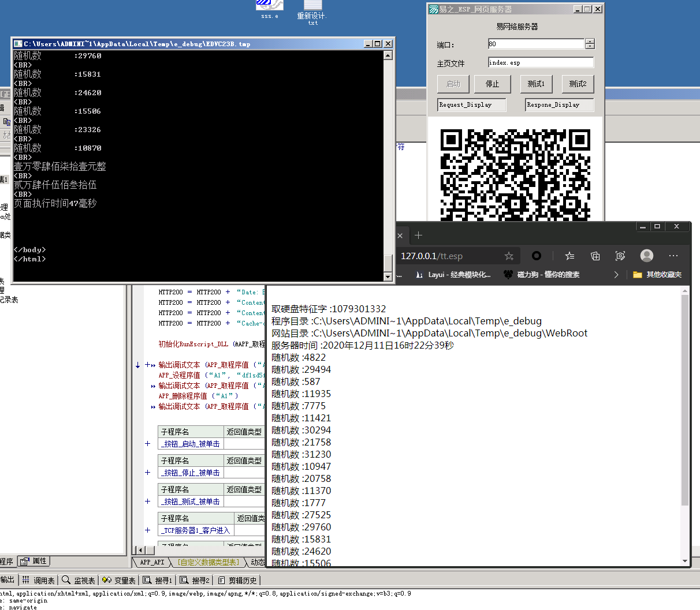Click the 取硬盘特征字 line in browser page
Image resolution: width=700 pixels, height=610 pixels.
point(329,309)
